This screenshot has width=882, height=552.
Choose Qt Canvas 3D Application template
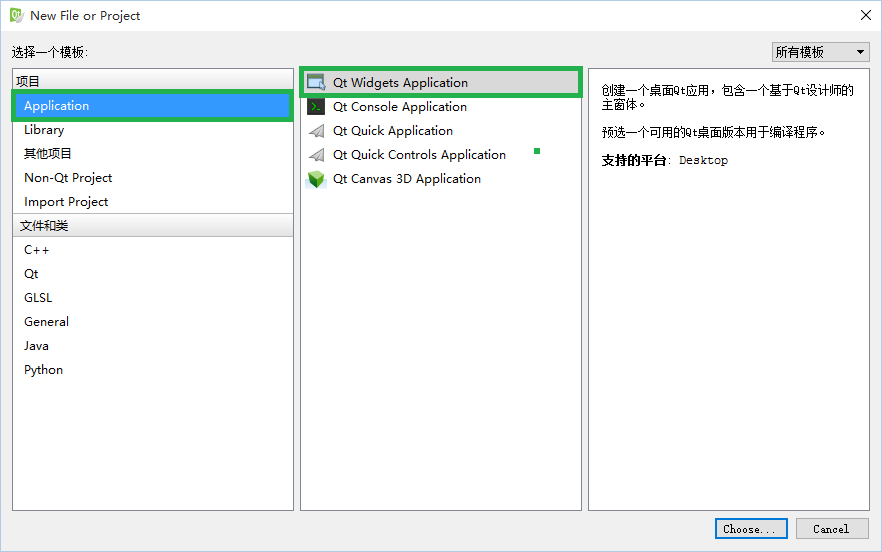tap(441, 179)
